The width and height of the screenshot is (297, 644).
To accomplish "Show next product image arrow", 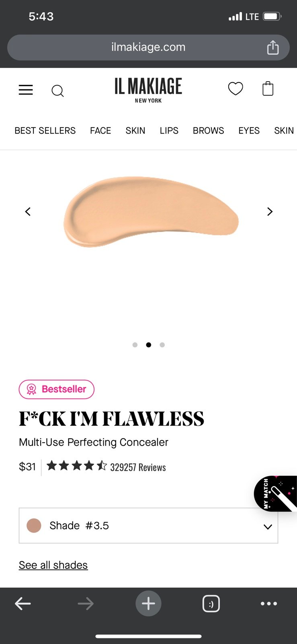I will click(x=270, y=211).
